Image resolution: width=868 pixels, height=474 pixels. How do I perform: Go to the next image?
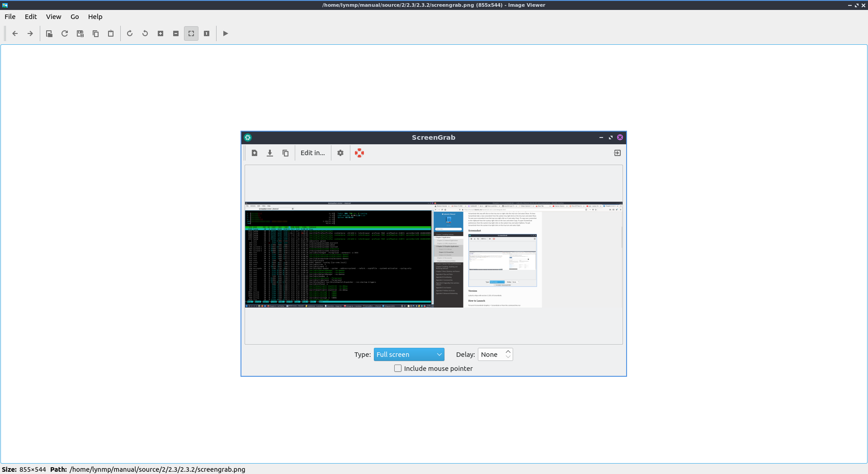pyautogui.click(x=30, y=33)
